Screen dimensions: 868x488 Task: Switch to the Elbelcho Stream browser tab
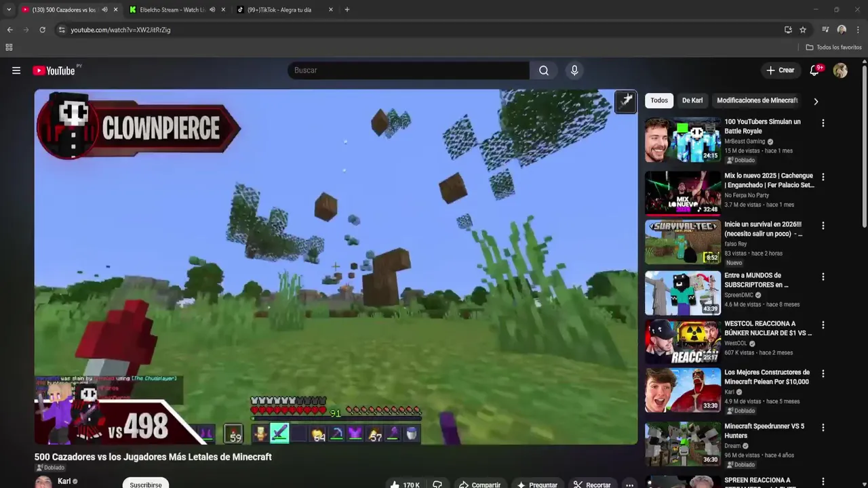[173, 9]
